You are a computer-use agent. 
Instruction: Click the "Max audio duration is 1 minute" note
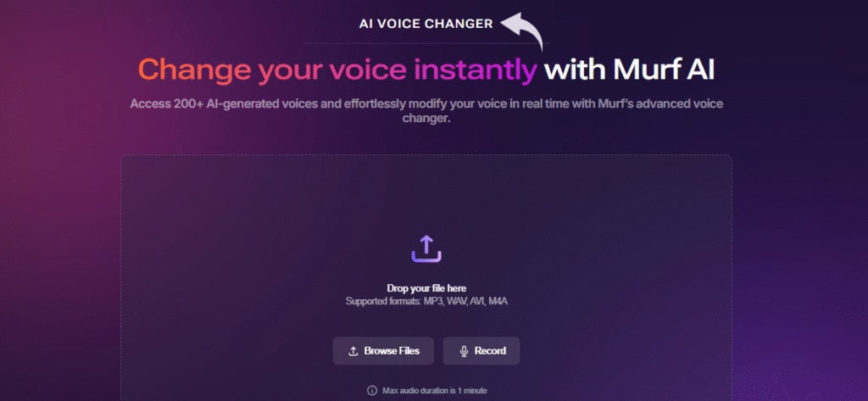[x=435, y=391]
